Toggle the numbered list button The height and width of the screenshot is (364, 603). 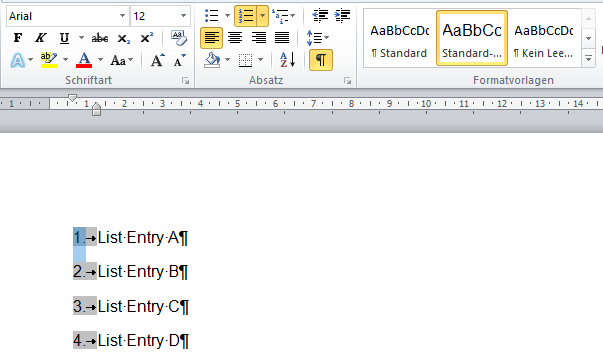[x=245, y=16]
